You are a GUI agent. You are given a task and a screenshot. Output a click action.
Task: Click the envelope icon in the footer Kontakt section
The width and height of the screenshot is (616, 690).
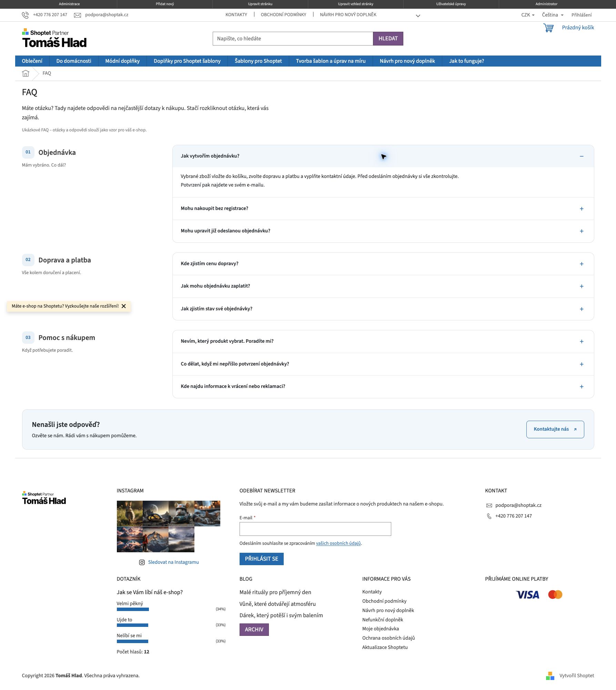[x=489, y=506]
